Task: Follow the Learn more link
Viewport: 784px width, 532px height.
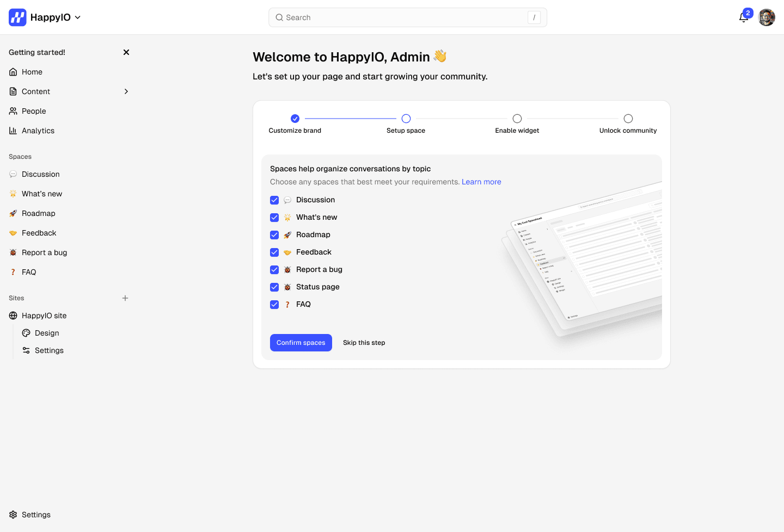Action: (x=481, y=182)
